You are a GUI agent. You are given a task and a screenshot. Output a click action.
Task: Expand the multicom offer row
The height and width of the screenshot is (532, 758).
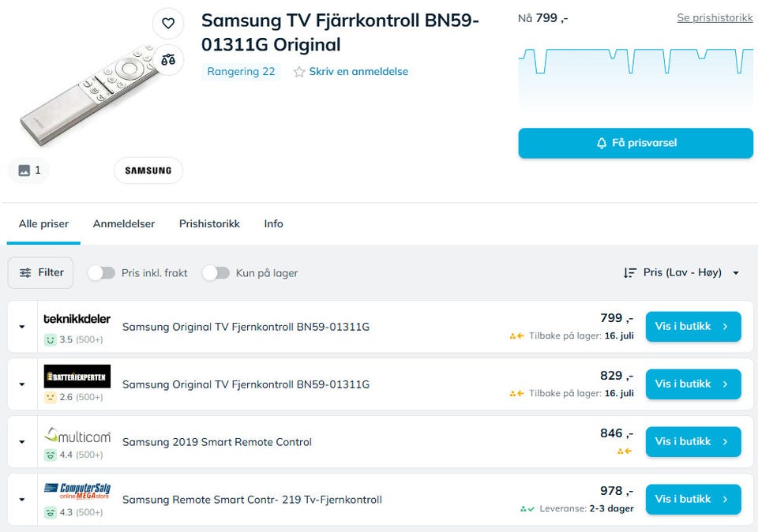(22, 442)
